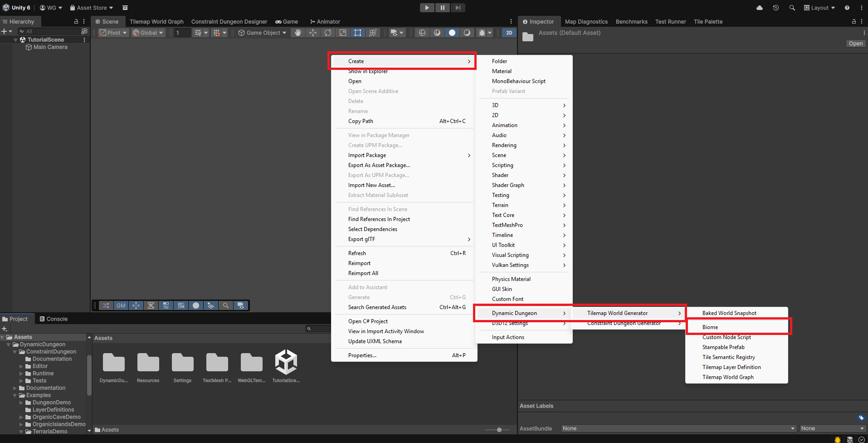The height and width of the screenshot is (443, 868).
Task: Select the Rotate tool
Action: [328, 33]
